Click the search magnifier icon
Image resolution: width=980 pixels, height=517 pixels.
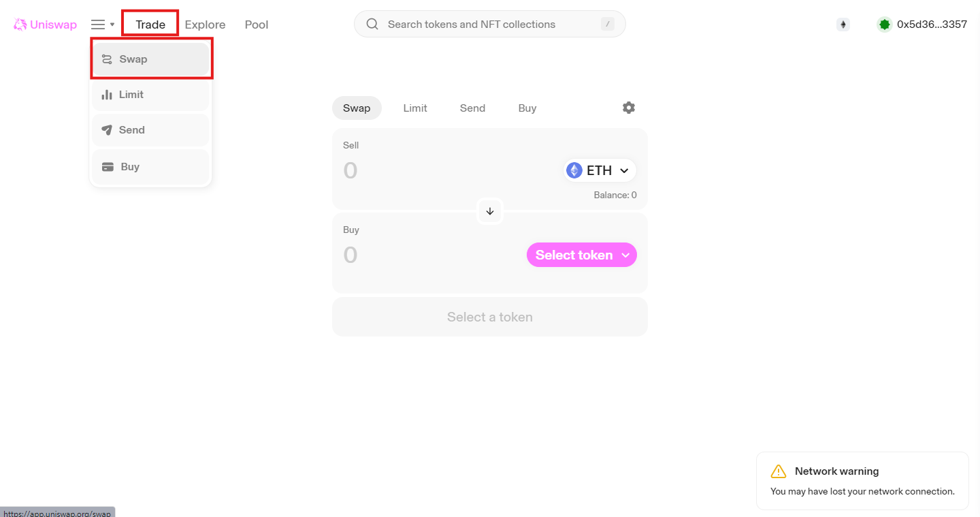372,24
